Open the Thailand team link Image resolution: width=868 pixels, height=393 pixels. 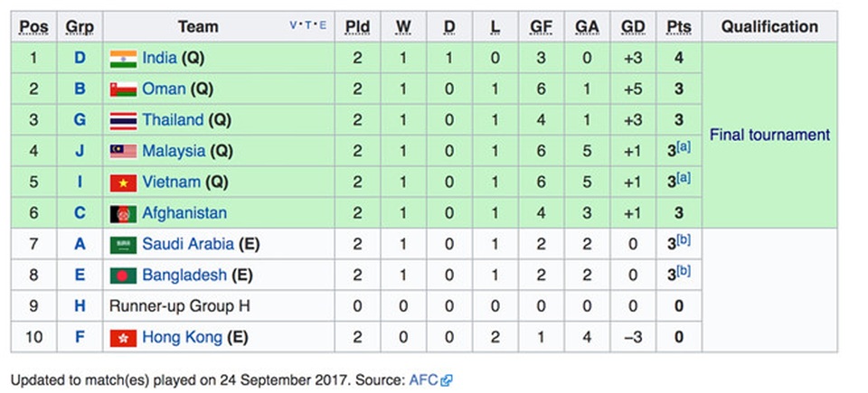[x=173, y=120]
